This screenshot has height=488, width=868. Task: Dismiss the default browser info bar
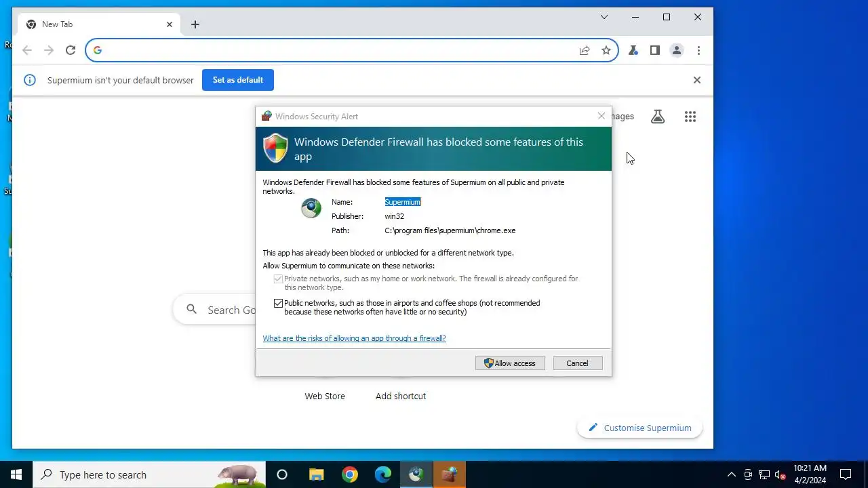tap(696, 80)
